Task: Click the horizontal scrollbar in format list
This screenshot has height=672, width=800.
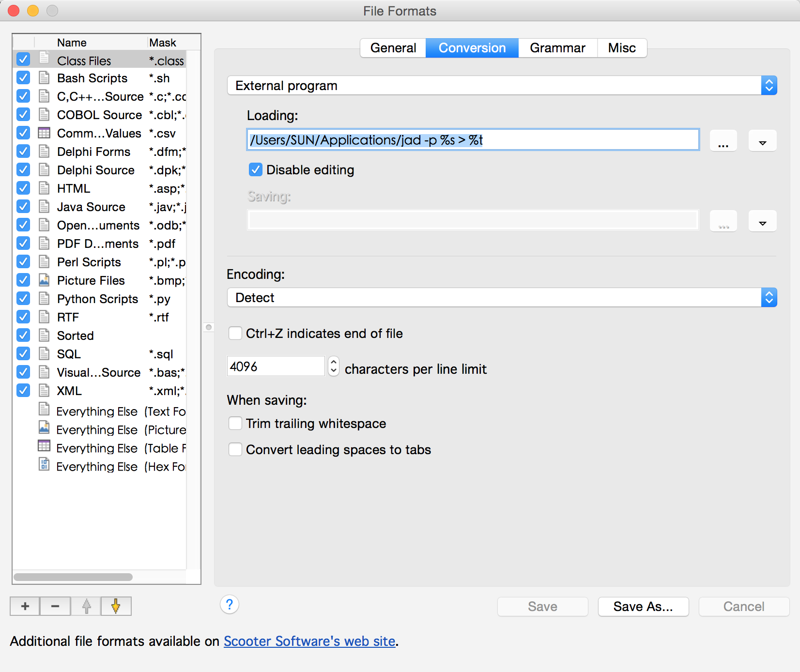Action: (x=73, y=577)
